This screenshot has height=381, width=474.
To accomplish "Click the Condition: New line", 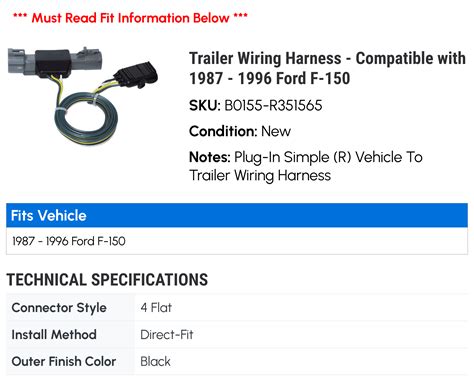I will tap(240, 131).
